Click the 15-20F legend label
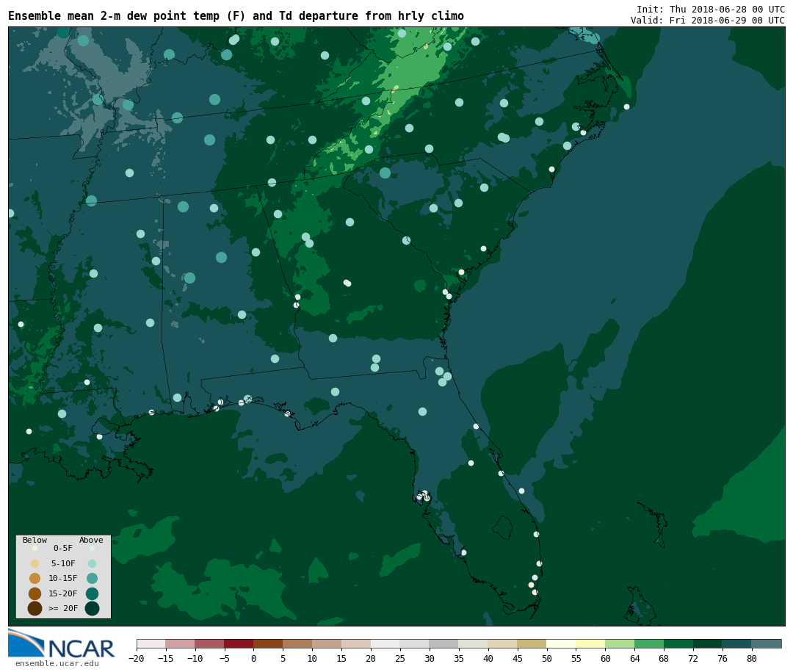Image resolution: width=793 pixels, height=672 pixels. point(62,593)
